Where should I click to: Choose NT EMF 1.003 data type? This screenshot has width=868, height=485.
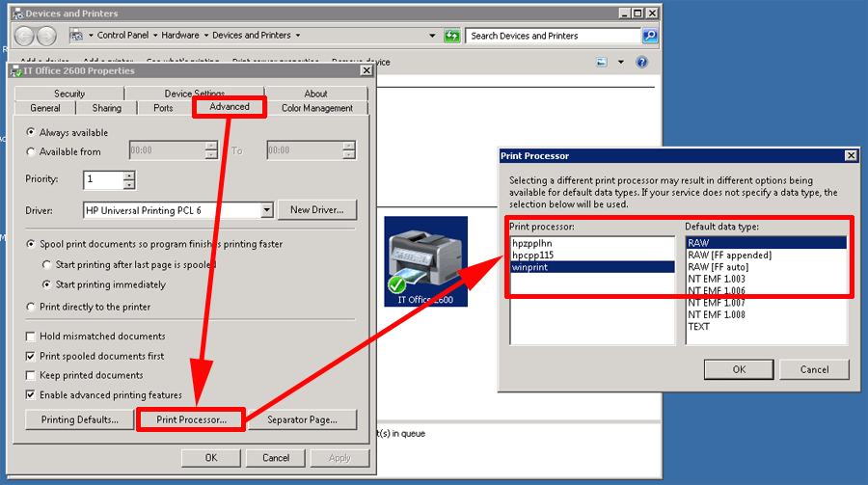click(x=766, y=279)
